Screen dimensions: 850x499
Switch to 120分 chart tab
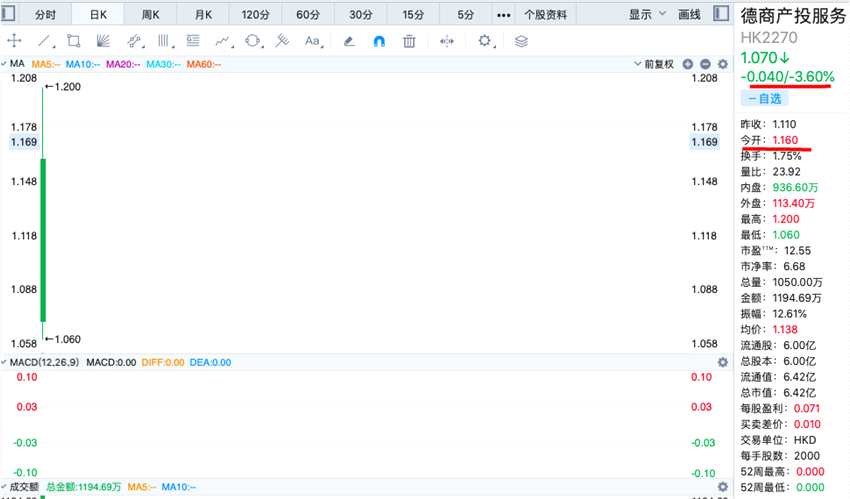pyautogui.click(x=255, y=15)
